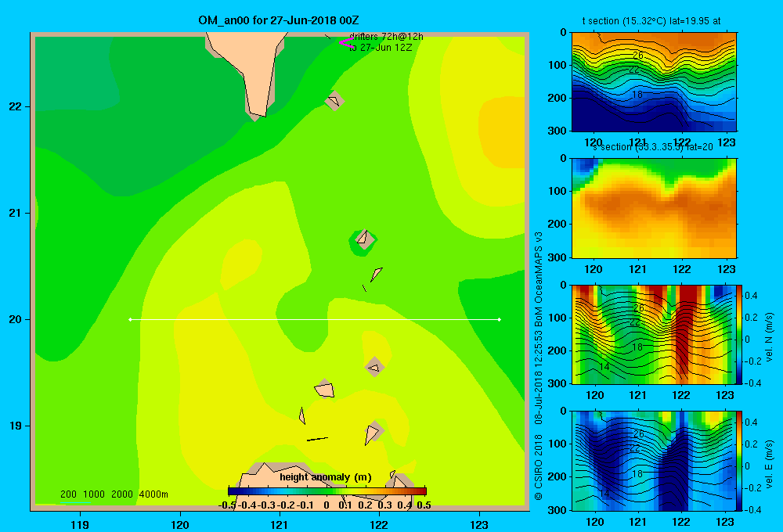The image size is (783, 532).
Task: Click the '26' isotherm label in the temperature section
Action: [x=638, y=56]
